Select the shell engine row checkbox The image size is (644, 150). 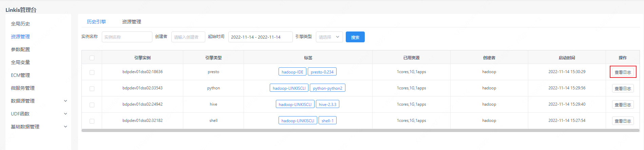click(92, 121)
